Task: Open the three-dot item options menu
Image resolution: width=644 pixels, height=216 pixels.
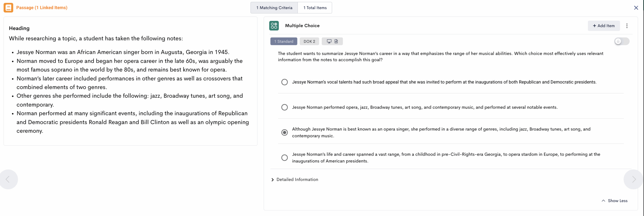Action: [x=627, y=26]
